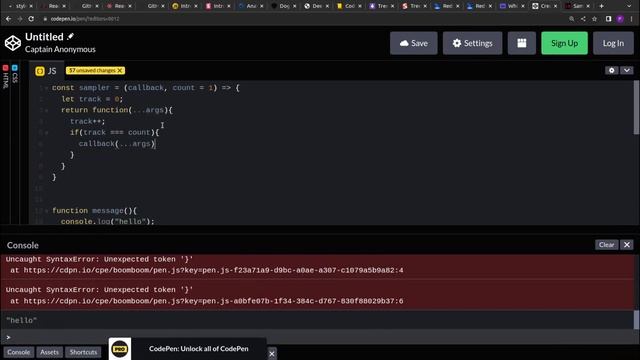Image resolution: width=640 pixels, height=360 pixels.
Task: Open the tab search chevron
Action: point(629,6)
